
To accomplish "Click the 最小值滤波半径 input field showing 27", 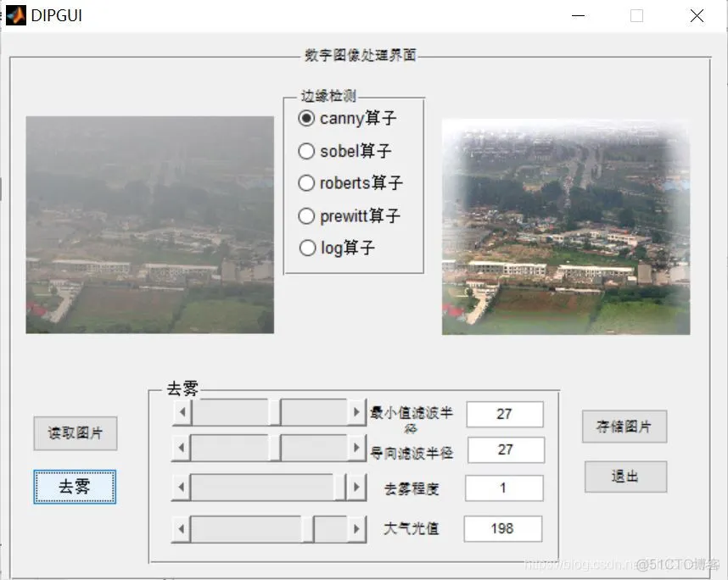I will click(504, 414).
